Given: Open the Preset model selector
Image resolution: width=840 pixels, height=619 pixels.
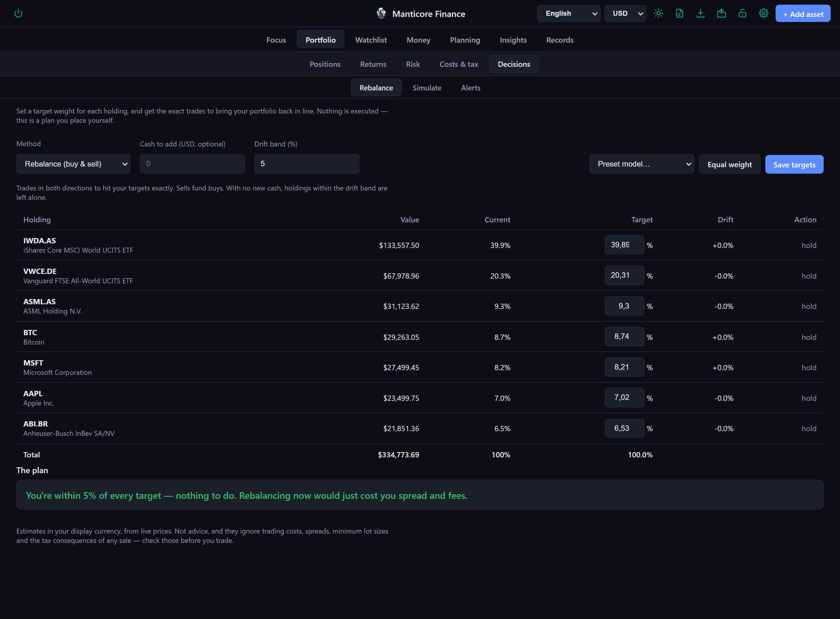Looking at the screenshot, I should 641,164.
